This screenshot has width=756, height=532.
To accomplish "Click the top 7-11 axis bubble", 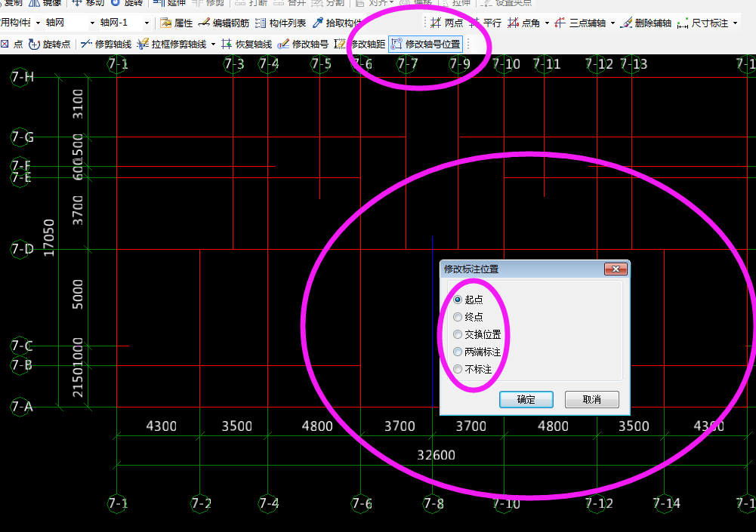I will 546,64.
